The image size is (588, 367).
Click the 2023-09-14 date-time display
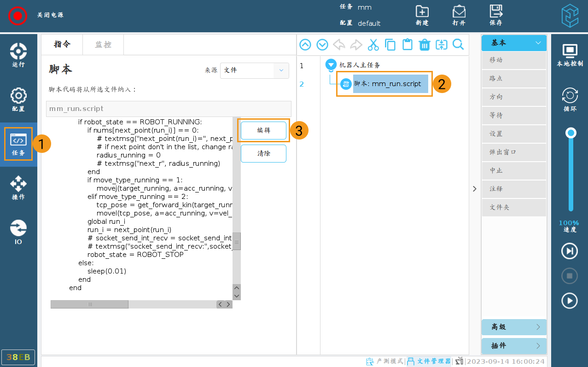(x=506, y=361)
